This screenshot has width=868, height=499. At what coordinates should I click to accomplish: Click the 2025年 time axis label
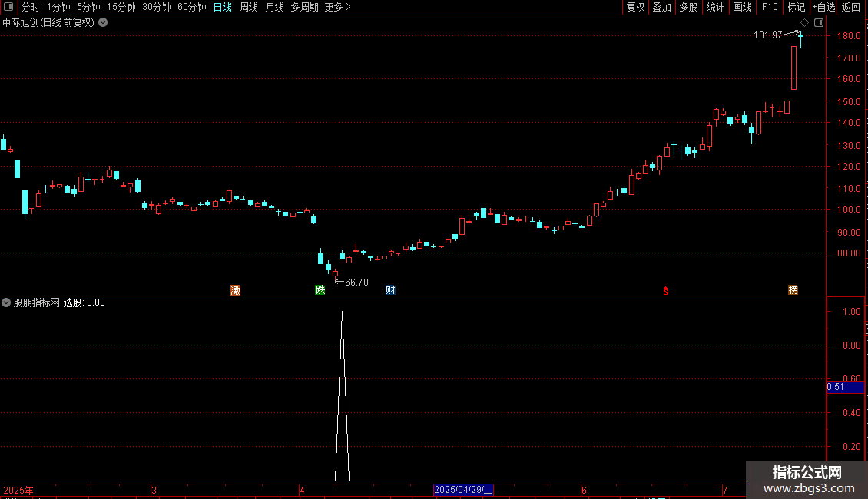tap(18, 490)
